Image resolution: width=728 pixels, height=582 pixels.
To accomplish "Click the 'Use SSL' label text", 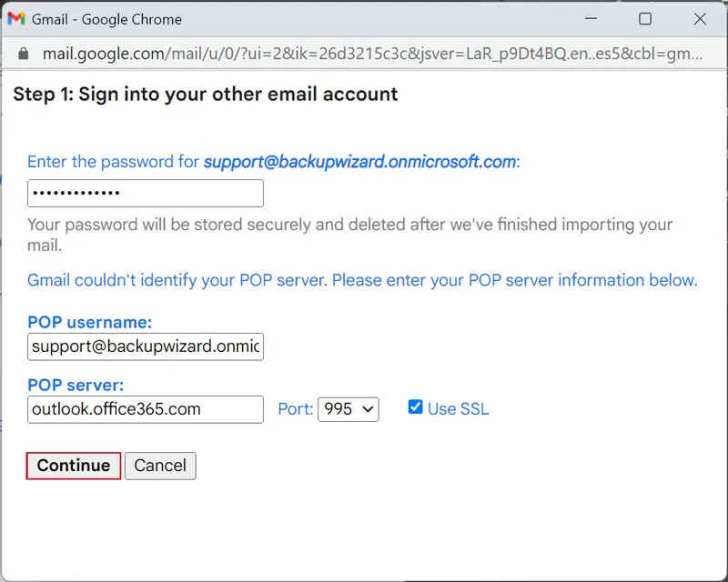I will click(x=458, y=409).
